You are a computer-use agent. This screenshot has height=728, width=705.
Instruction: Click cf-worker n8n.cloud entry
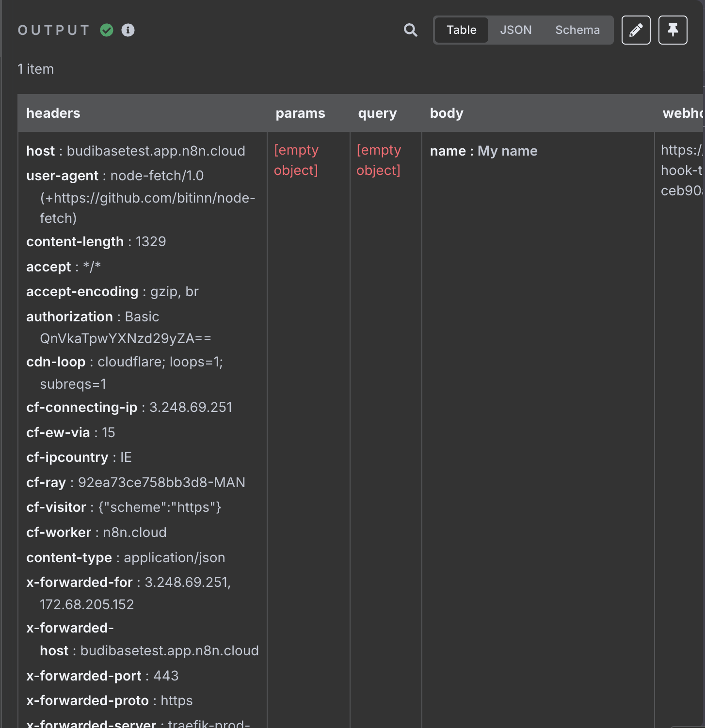click(x=96, y=532)
